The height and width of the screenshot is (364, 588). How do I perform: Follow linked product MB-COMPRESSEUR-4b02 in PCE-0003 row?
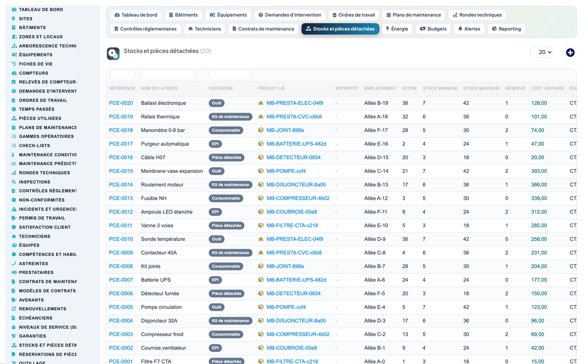pos(298,335)
